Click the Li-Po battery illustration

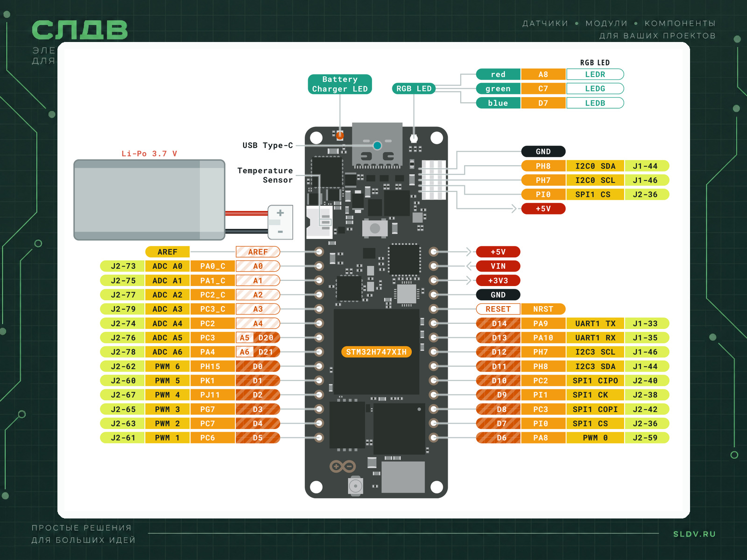tap(149, 200)
